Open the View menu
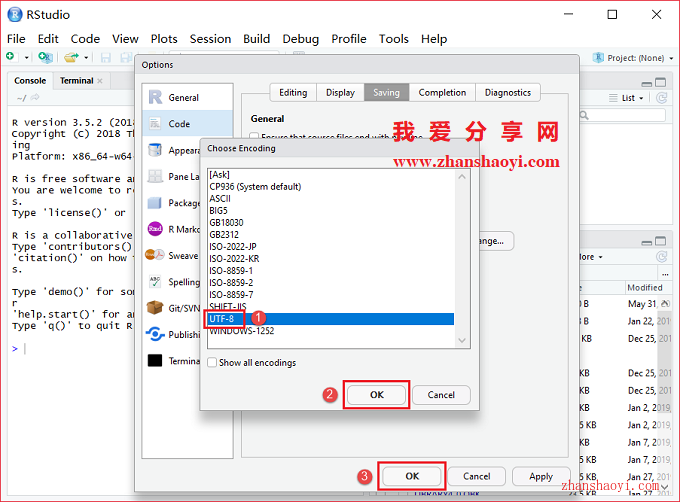 point(125,39)
